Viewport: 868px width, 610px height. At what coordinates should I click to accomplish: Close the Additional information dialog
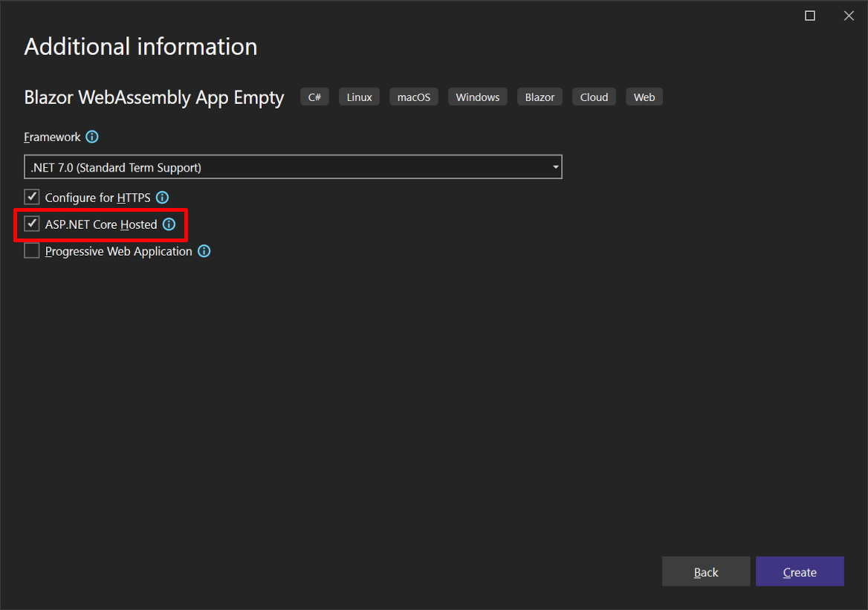click(849, 16)
